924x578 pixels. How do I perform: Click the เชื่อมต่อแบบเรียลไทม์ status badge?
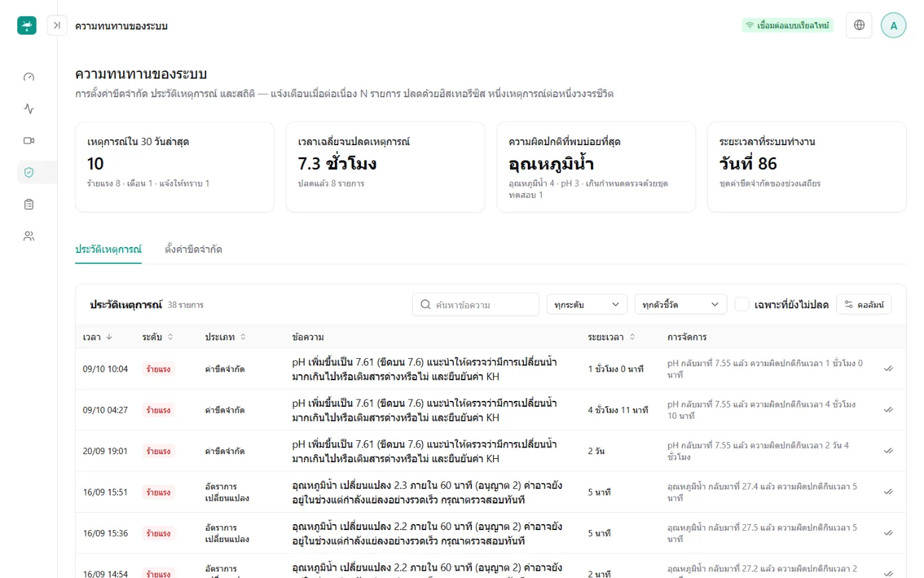[788, 25]
